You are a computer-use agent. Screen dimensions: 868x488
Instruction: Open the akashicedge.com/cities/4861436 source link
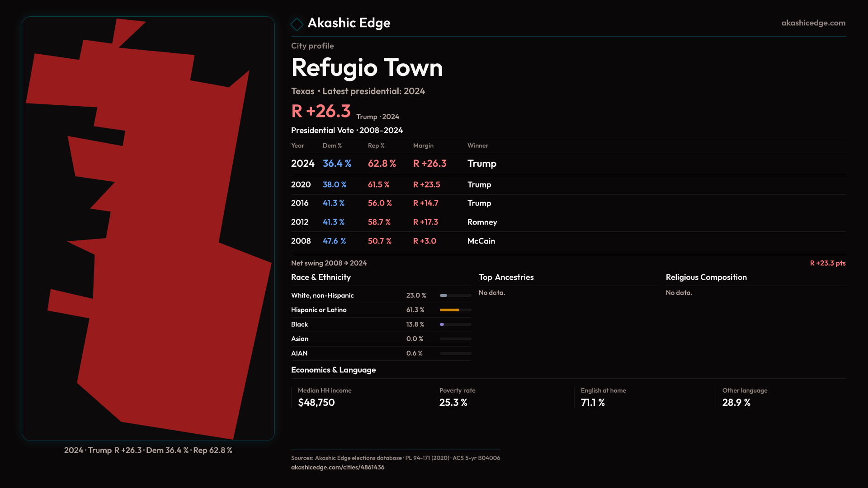coord(337,467)
